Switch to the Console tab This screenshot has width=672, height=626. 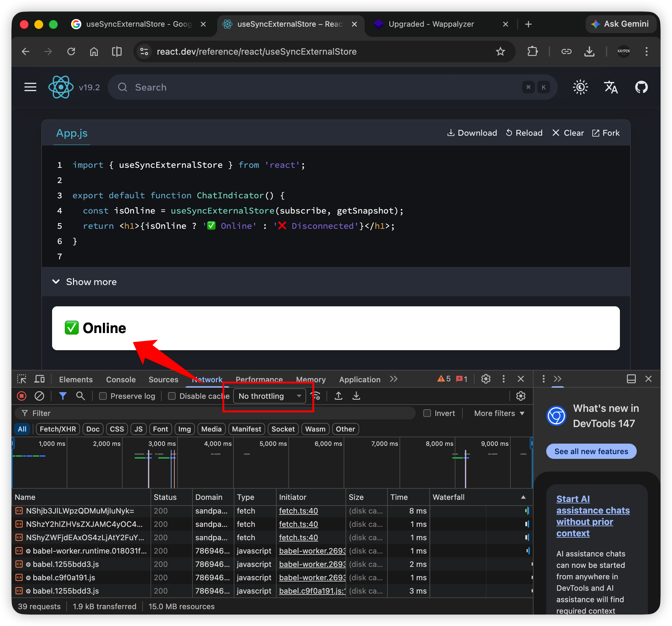click(x=121, y=379)
